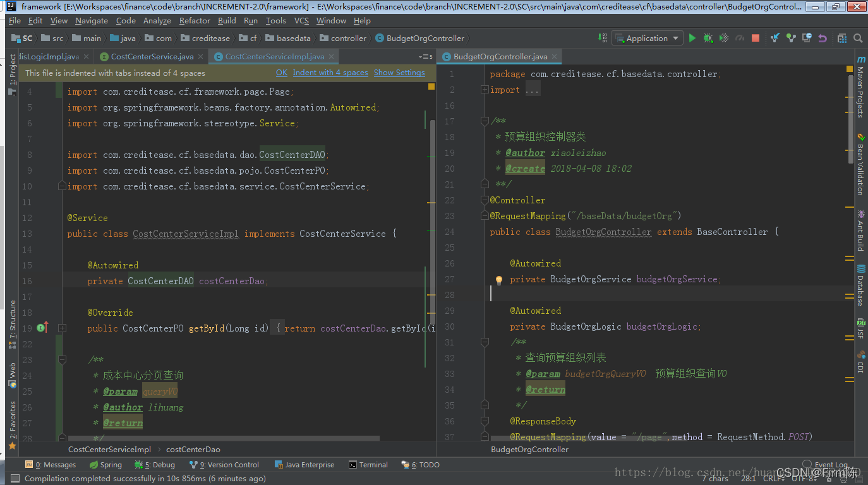Click the Update Project VCS arrow icon
Image resolution: width=868 pixels, height=485 pixels.
pos(775,38)
